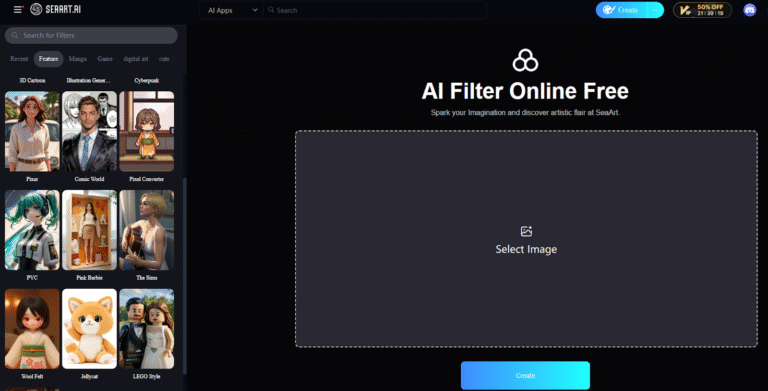The width and height of the screenshot is (768, 391).
Task: Open the Discord icon in header
Action: pos(749,10)
